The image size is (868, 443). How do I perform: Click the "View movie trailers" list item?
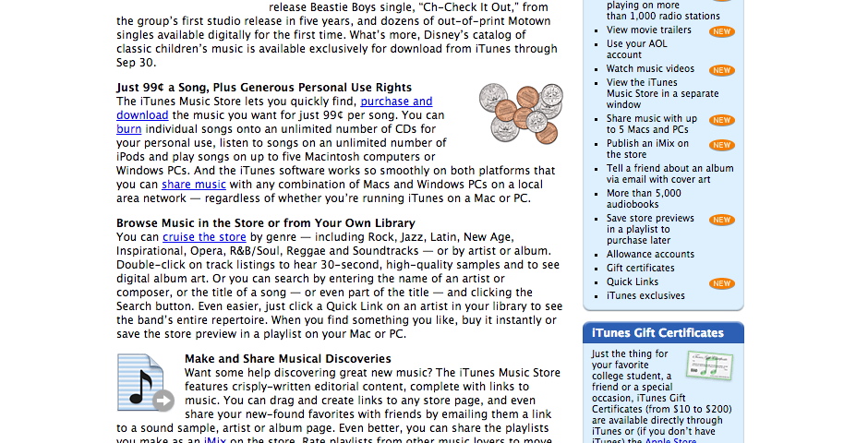pyautogui.click(x=649, y=30)
